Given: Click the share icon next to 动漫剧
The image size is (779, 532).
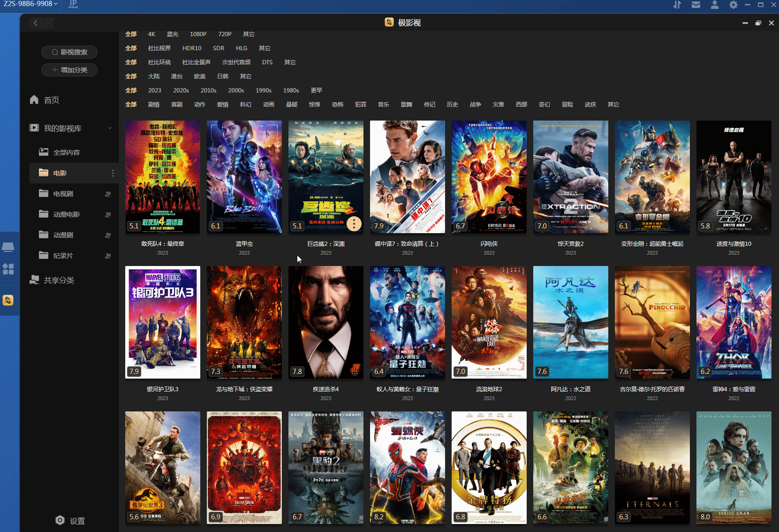Looking at the screenshot, I should pyautogui.click(x=108, y=235).
